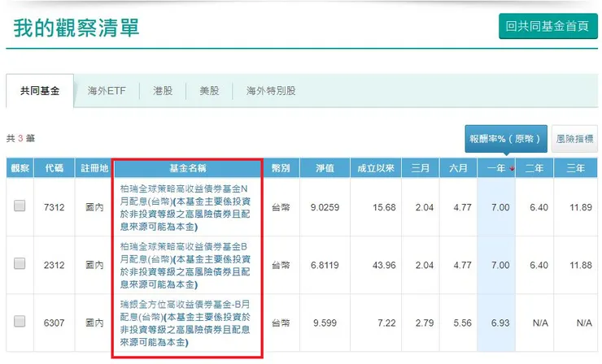Open fund link 瑞銀全方位高收益債券基金-B月配息

tap(185, 323)
